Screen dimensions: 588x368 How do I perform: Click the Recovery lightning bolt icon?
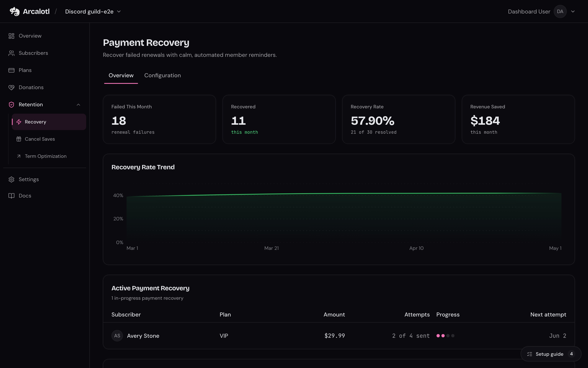19,122
